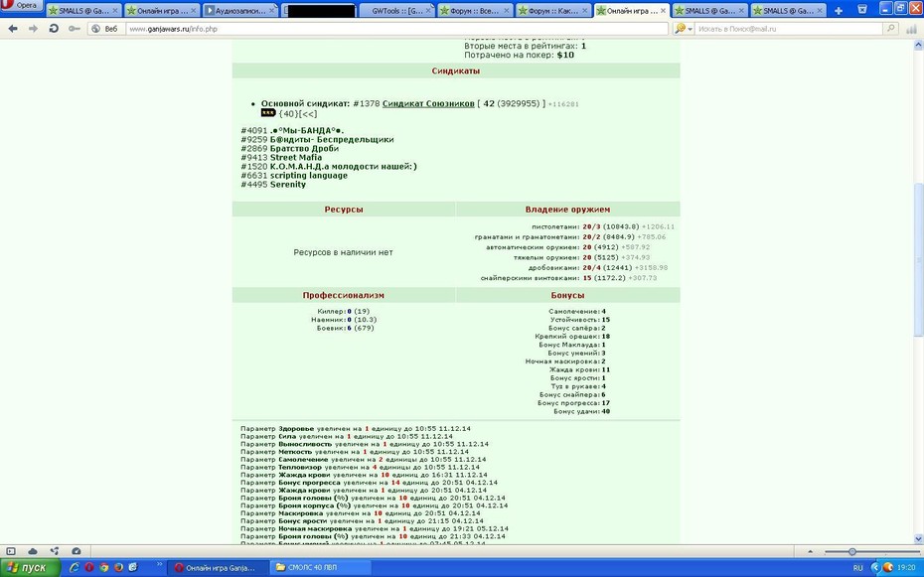Viewport: 924px width, 577px height.
Task: Click the пистолетами skill row
Action: pos(603,226)
